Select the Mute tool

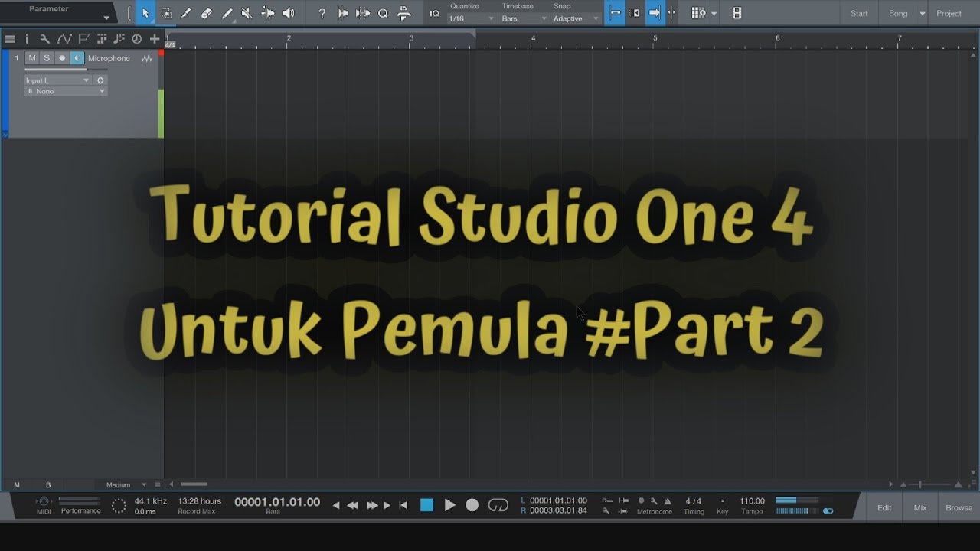pos(247,13)
